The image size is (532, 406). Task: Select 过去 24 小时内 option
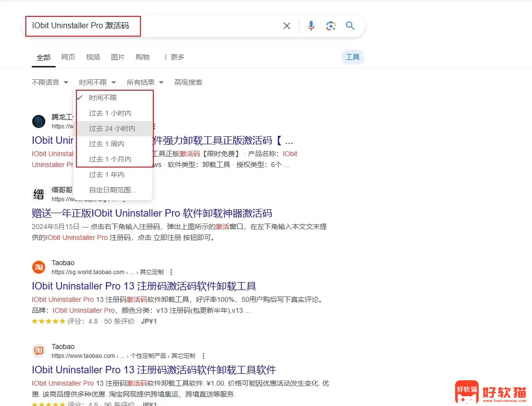pos(113,128)
